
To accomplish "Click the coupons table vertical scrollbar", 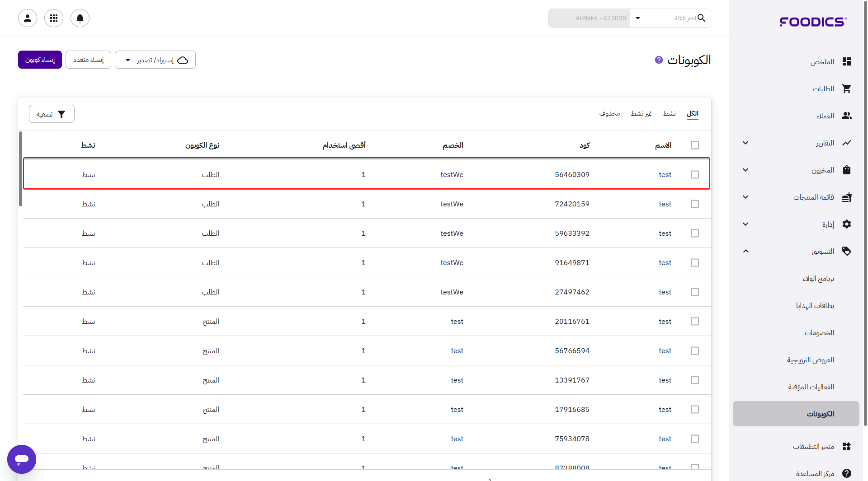I will (20, 169).
